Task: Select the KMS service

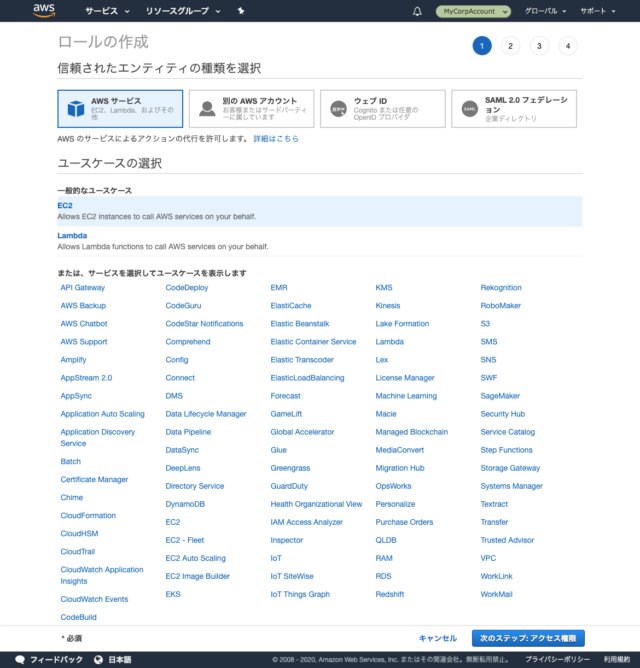Action: [384, 288]
